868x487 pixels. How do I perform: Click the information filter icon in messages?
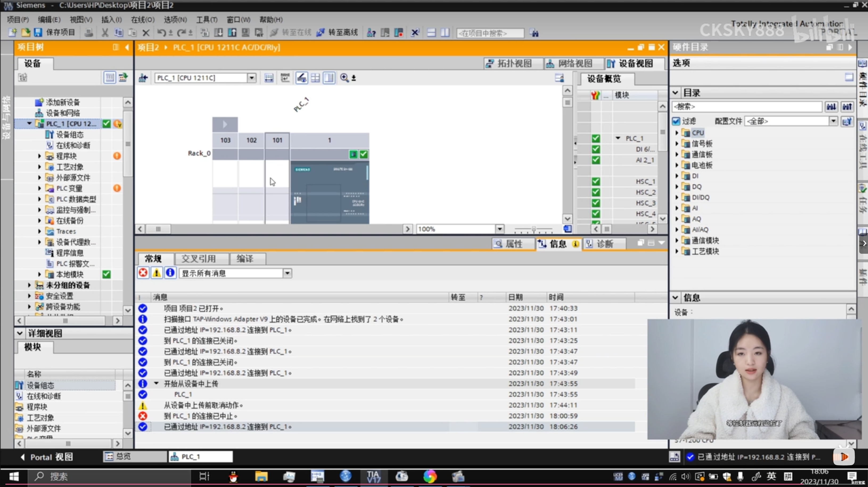click(170, 273)
